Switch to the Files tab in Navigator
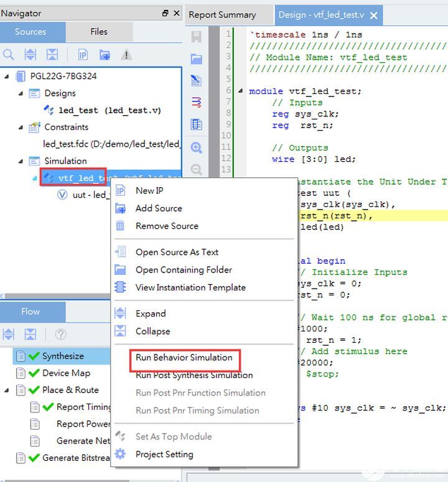The image size is (448, 482). (x=98, y=32)
